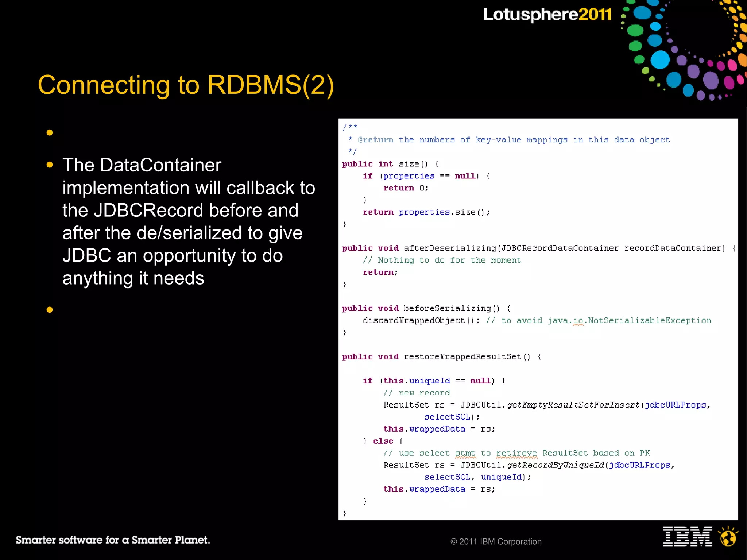747x560 pixels.
Task: Click the "selectSQL, uniqueId);" line
Action: pyautogui.click(x=477, y=477)
